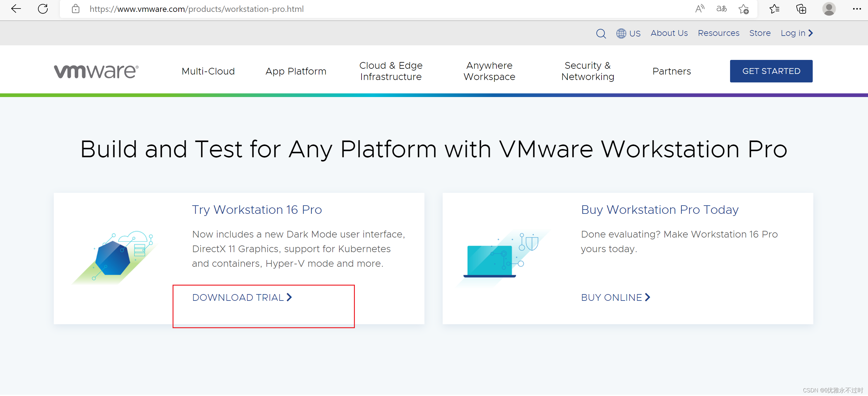Screen dimensions: 868x396
Task: Open the Multi-Cloud menu
Action: coord(208,71)
